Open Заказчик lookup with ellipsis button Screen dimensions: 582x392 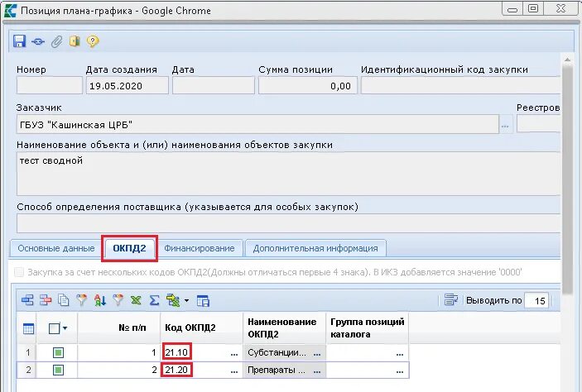pos(505,126)
